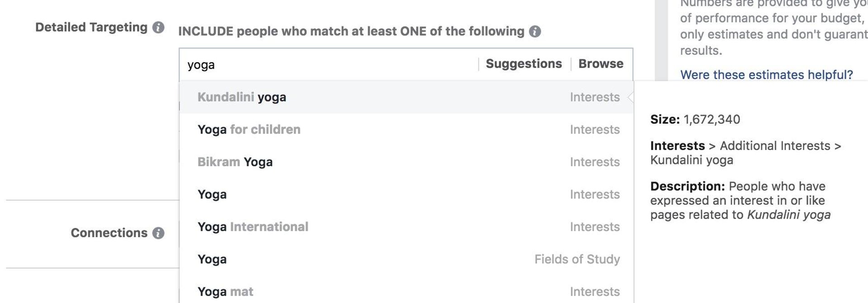This screenshot has width=868, height=303.
Task: Click 'Were these estimates helpful?' link
Action: click(x=766, y=75)
